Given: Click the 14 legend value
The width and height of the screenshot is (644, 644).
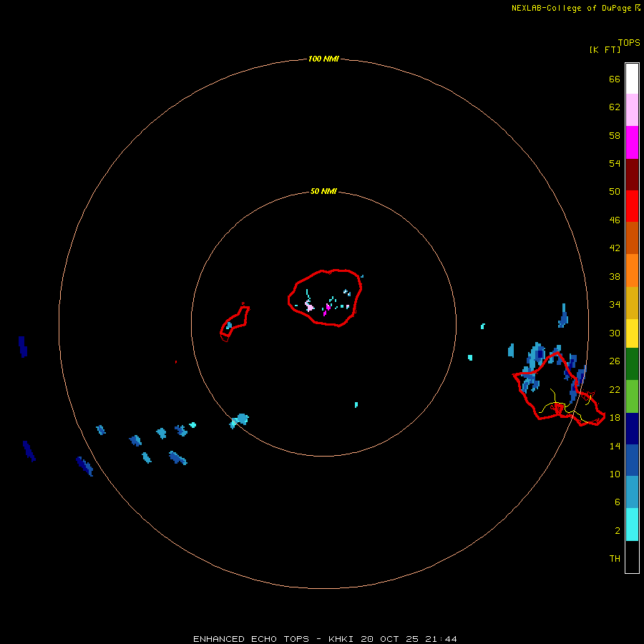Looking at the screenshot, I should point(615,446).
